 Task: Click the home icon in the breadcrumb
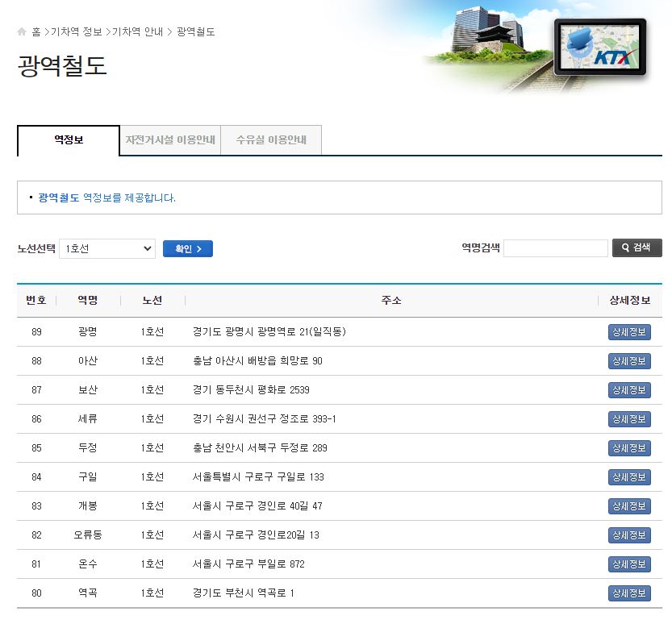20,30
